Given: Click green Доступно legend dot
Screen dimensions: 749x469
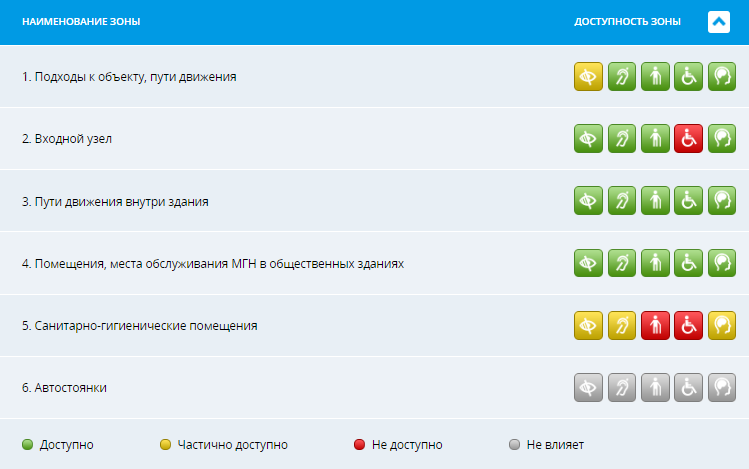Looking at the screenshot, I should point(28,445).
